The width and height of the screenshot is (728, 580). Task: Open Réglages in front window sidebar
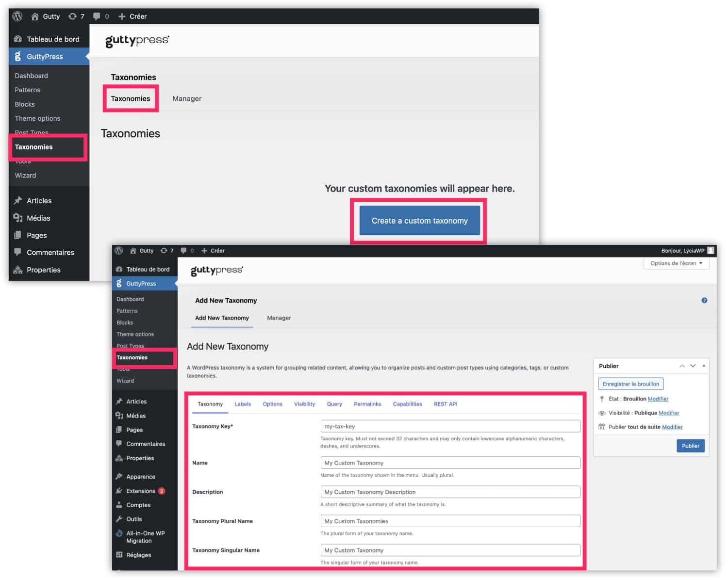point(145,555)
